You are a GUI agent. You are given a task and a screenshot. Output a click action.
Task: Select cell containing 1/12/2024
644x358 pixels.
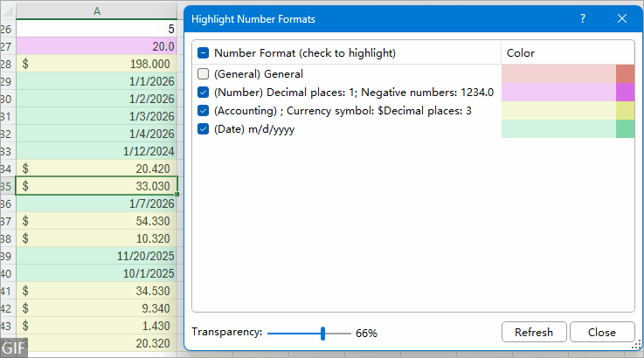(x=96, y=150)
